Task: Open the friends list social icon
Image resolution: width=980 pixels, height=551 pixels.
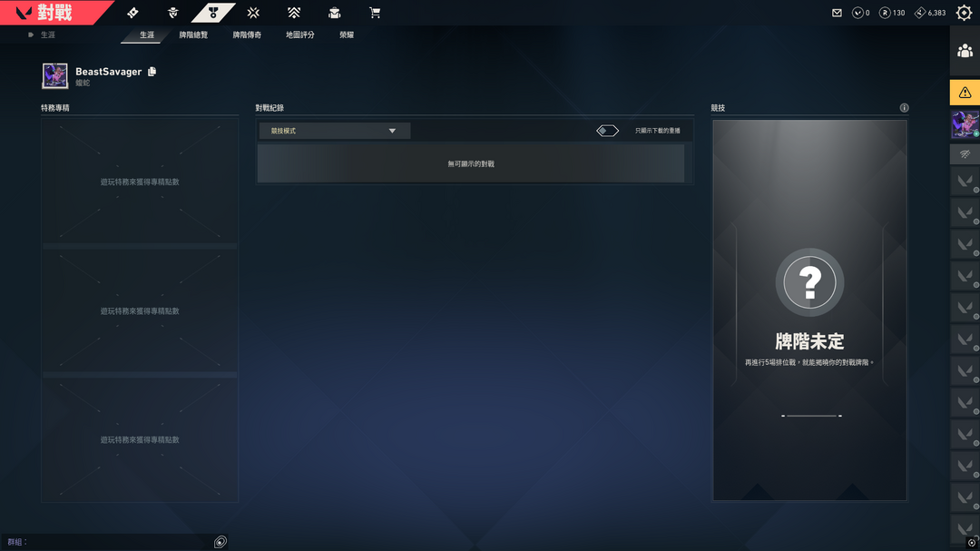Action: tap(965, 51)
